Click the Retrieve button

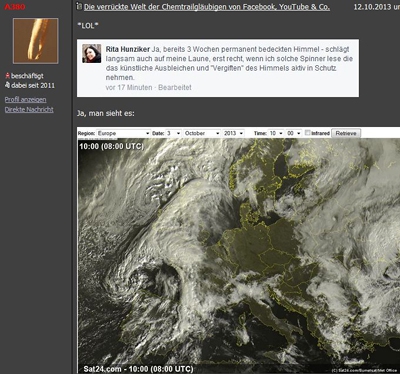click(346, 133)
